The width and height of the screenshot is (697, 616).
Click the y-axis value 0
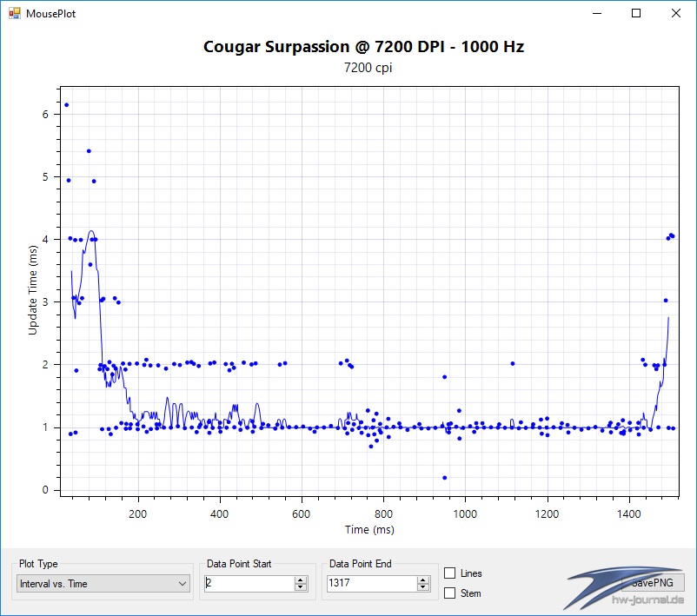pos(45,490)
